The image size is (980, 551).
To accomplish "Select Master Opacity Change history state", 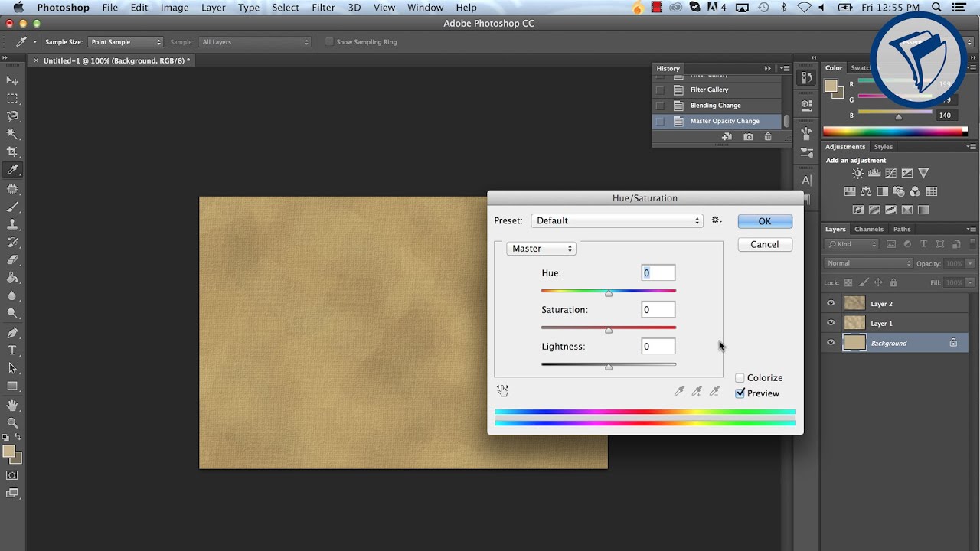I will tap(717, 121).
